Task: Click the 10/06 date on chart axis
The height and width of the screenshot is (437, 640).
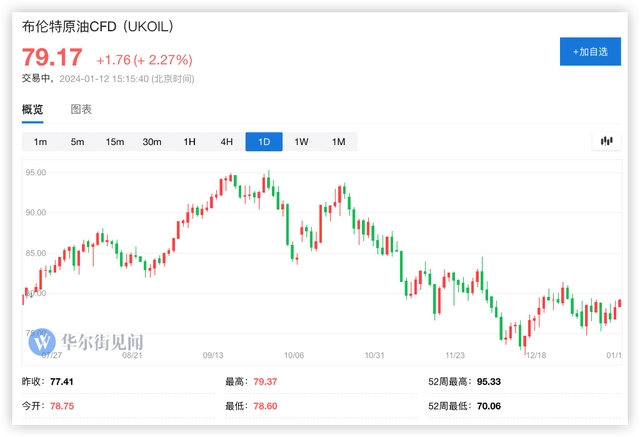Action: pos(294,354)
